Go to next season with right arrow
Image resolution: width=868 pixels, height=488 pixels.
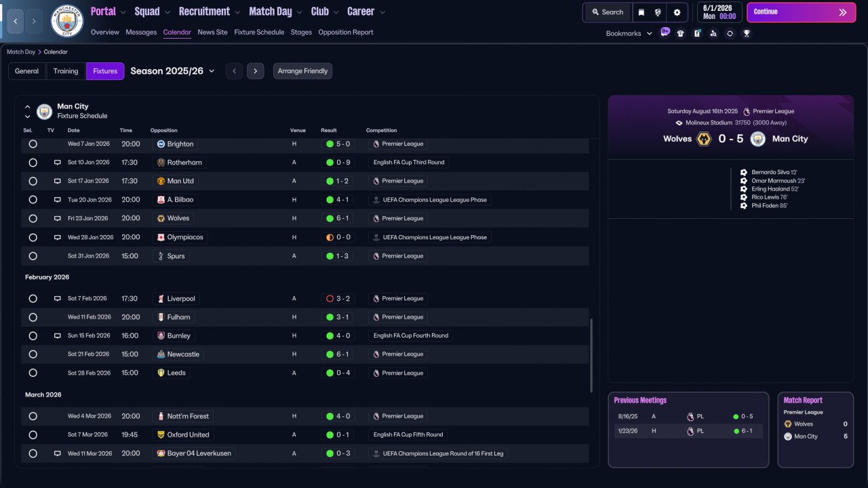256,71
